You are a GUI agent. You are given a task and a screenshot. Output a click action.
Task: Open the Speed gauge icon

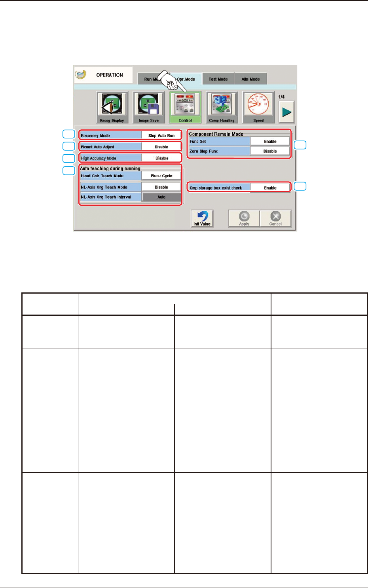point(258,107)
